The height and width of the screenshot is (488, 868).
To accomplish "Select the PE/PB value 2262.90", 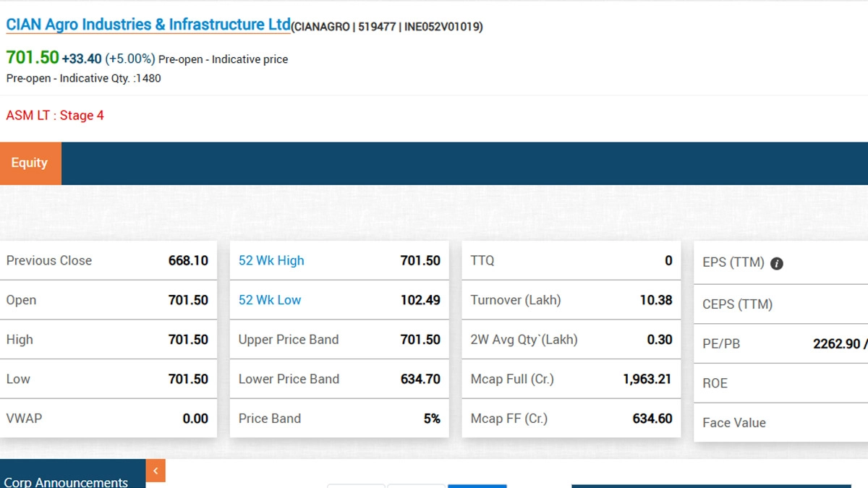I will point(836,344).
